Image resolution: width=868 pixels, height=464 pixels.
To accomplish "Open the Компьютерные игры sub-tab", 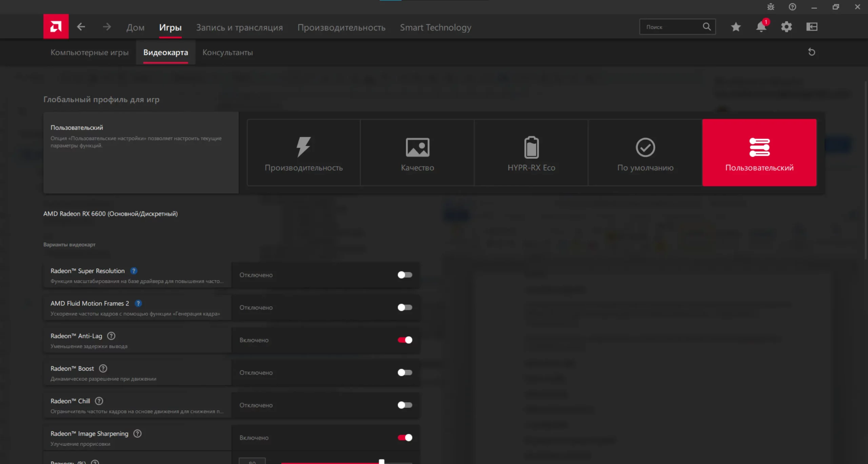I will (90, 53).
